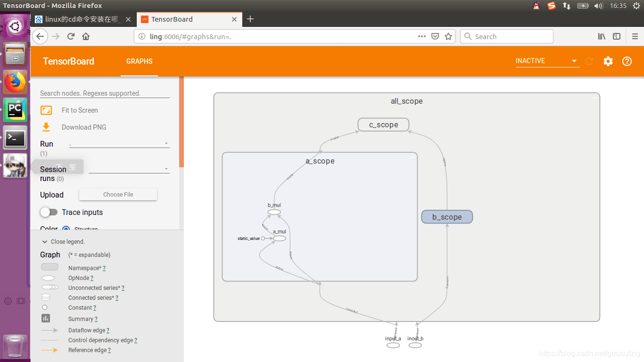This screenshot has height=362, width=644.
Task: Open the INACTIVE plugins dropdown
Action: [x=547, y=61]
